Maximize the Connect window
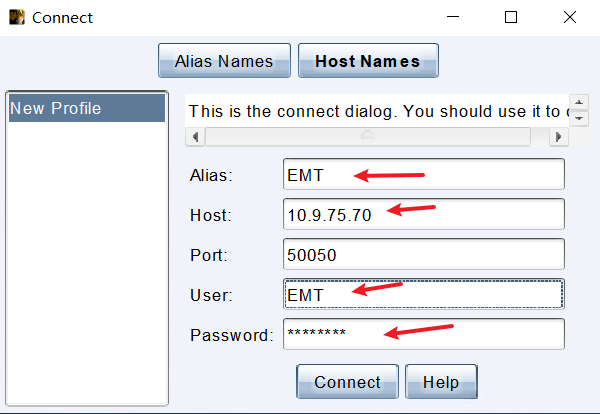Viewport: 600px width, 414px height. pos(511,17)
